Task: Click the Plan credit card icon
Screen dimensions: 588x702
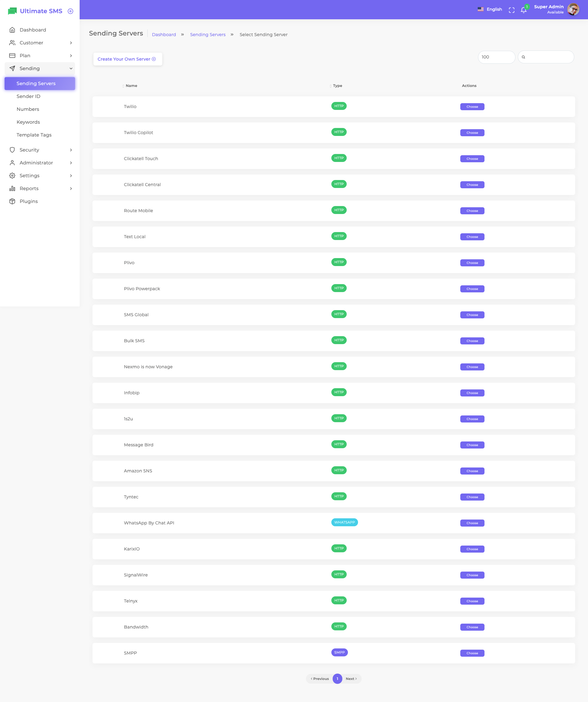Action: [12, 55]
